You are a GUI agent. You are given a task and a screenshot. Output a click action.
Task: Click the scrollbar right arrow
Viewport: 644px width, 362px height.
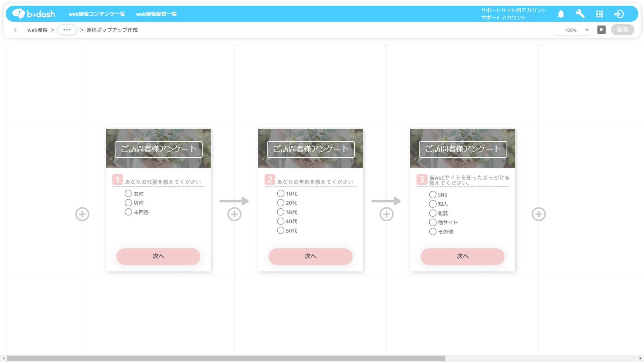[x=640, y=358]
